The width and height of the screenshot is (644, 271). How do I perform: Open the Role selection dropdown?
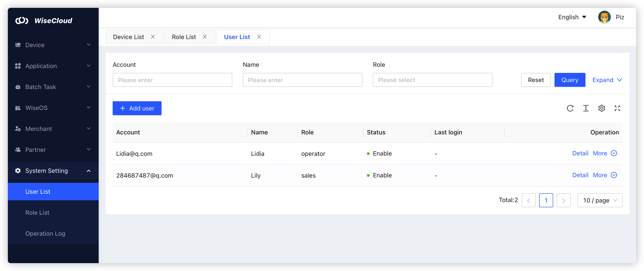pyautogui.click(x=432, y=80)
